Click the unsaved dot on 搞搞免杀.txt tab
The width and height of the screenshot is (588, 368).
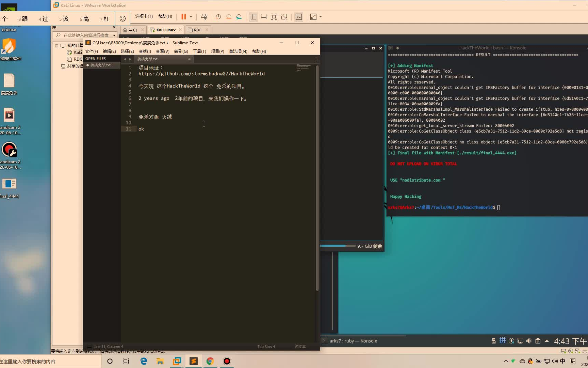pos(190,59)
